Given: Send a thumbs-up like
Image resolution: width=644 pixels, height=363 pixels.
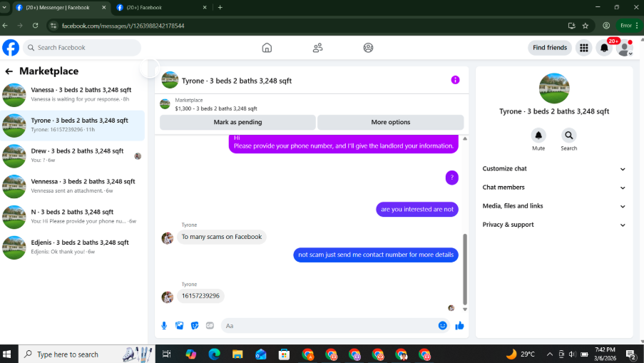Looking at the screenshot, I should (x=459, y=326).
